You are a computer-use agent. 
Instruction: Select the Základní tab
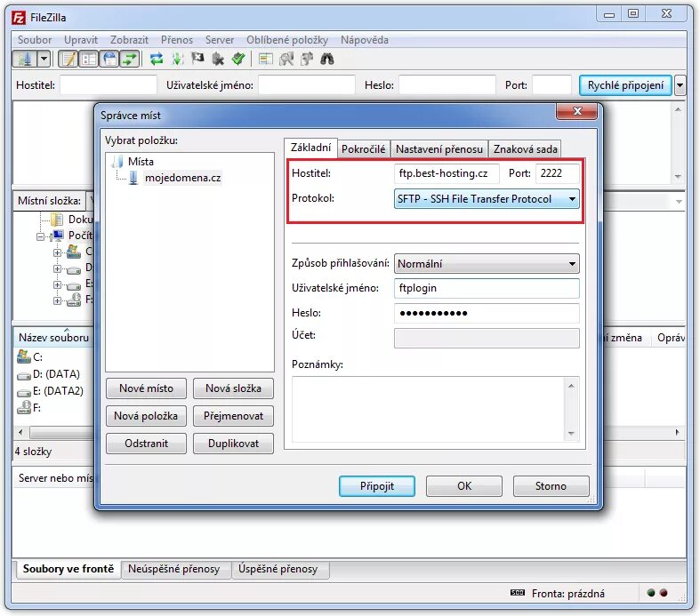[x=310, y=148]
